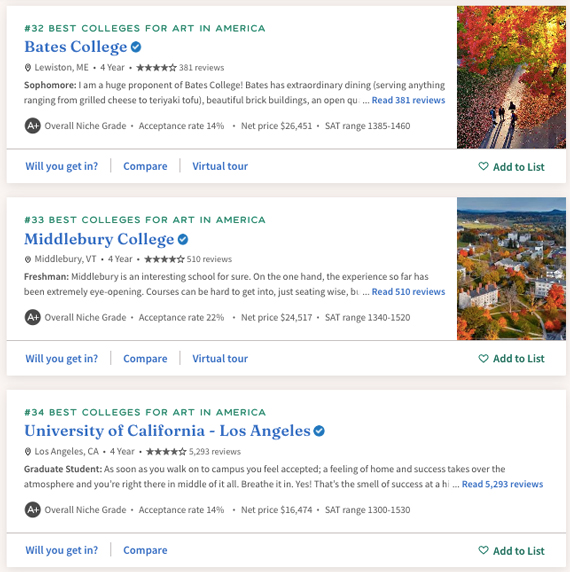Viewport: 570px width, 572px height.
Task: Read 381 reviews for Bates College
Action: (408, 100)
